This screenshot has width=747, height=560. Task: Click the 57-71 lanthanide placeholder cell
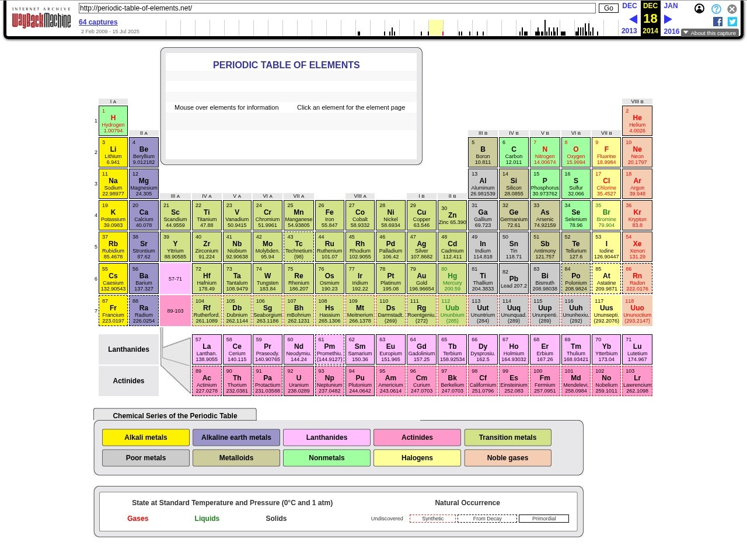(x=175, y=278)
